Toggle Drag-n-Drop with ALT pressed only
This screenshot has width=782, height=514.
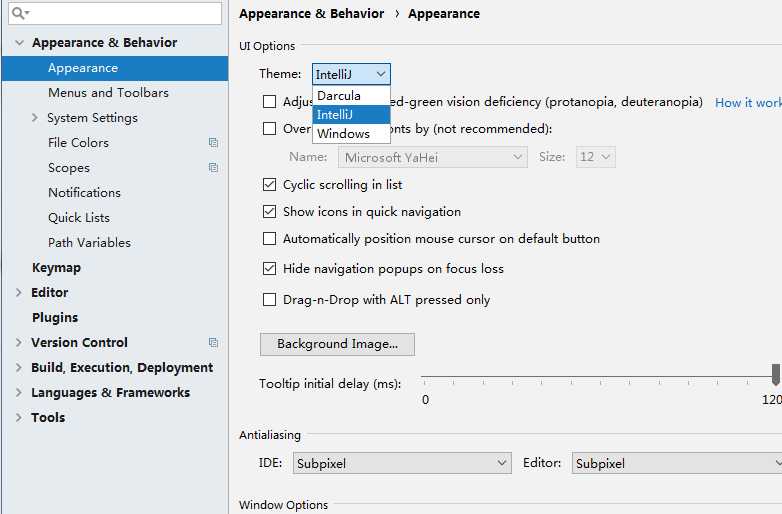pyautogui.click(x=269, y=300)
